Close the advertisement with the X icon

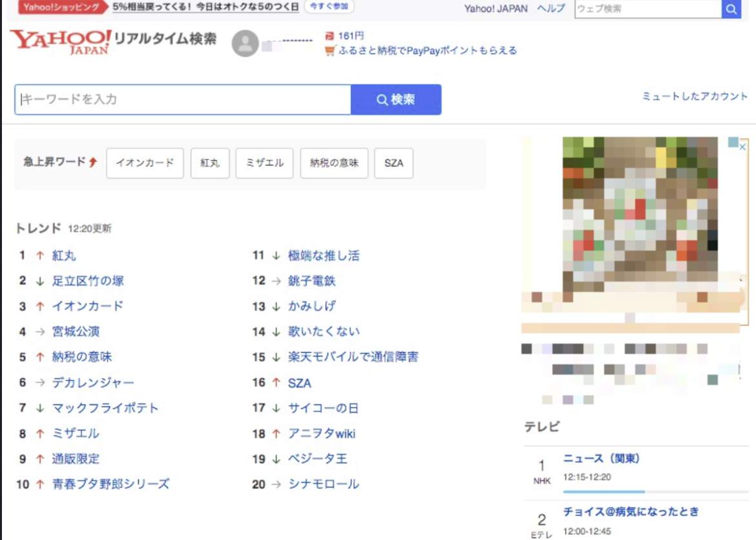[x=742, y=147]
